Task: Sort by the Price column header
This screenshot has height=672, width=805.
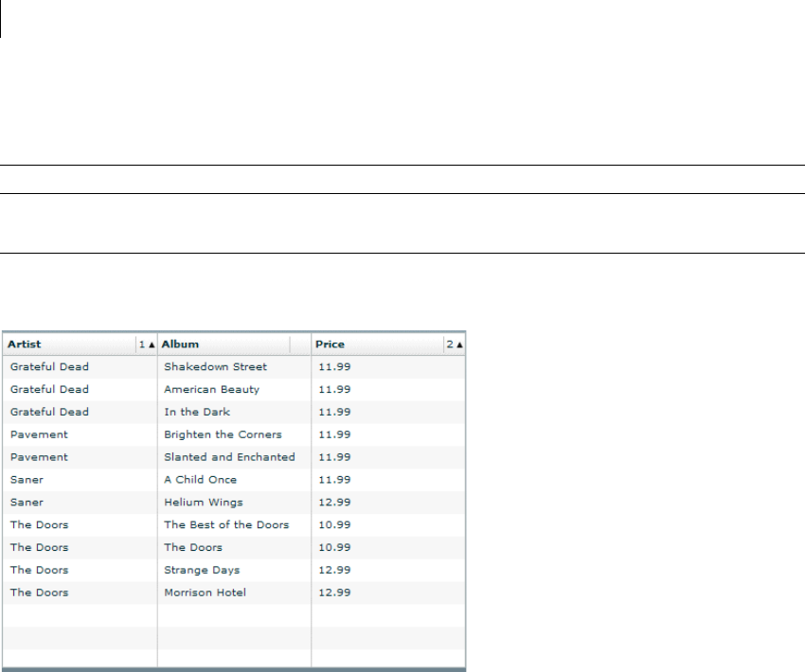Action: 377,345
